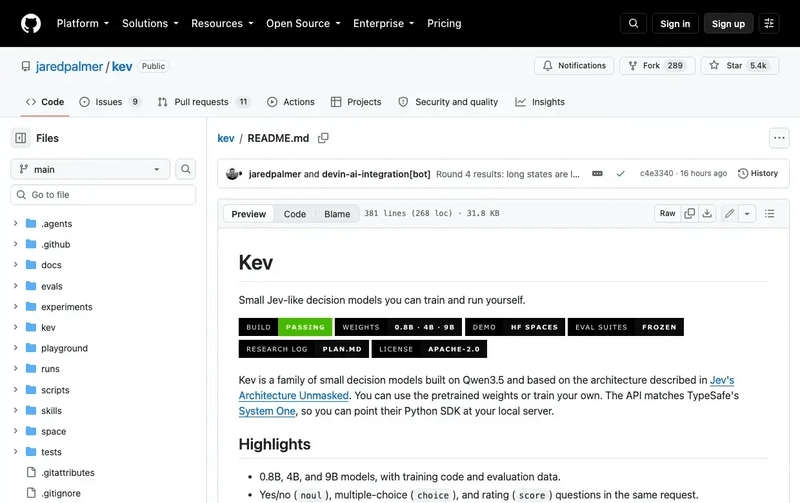Expand the .github folder
This screenshot has width=800, height=503.
[15, 244]
